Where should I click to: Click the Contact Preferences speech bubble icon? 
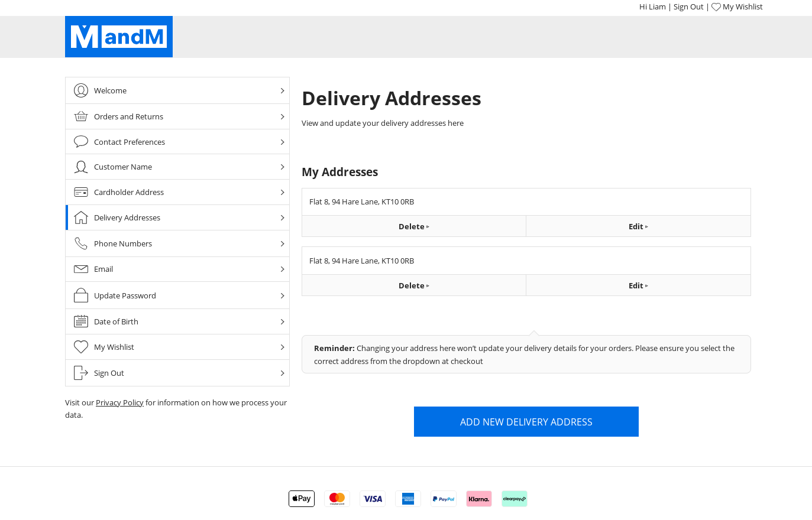tap(81, 142)
